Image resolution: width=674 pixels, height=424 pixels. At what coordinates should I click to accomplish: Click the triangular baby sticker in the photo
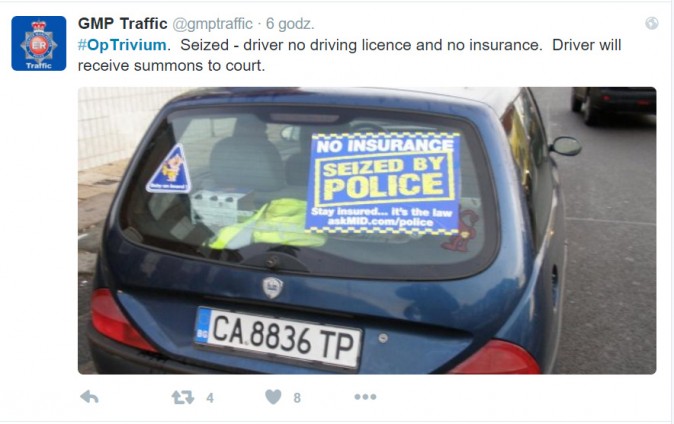pos(169,169)
